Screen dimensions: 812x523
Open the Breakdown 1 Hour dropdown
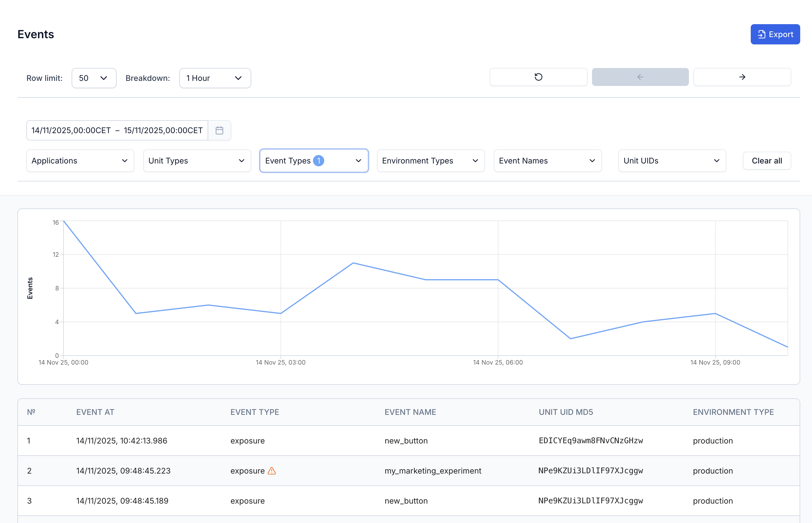pyautogui.click(x=215, y=78)
